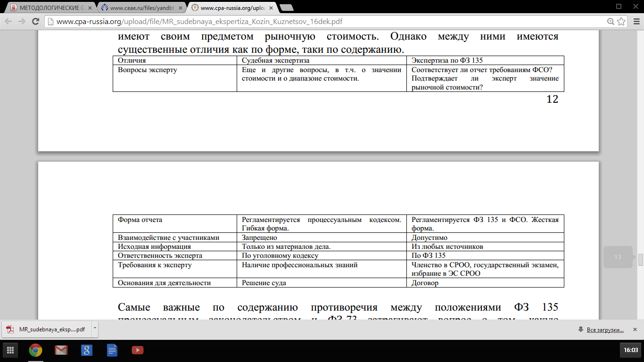The height and width of the screenshot is (362, 644).
Task: Click the page 13 indicator bubble
Action: point(618,257)
